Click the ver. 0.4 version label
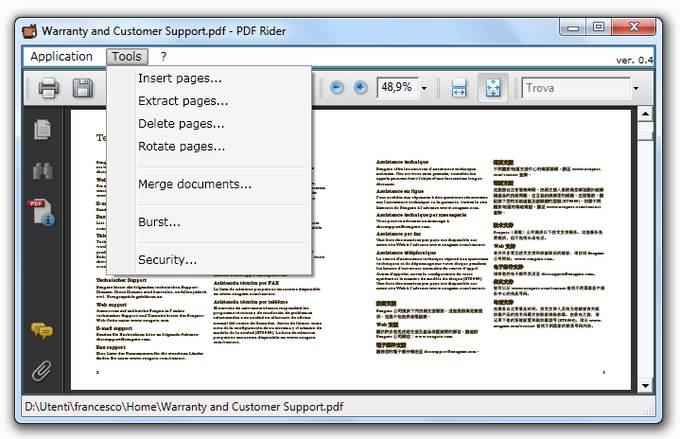 click(634, 60)
